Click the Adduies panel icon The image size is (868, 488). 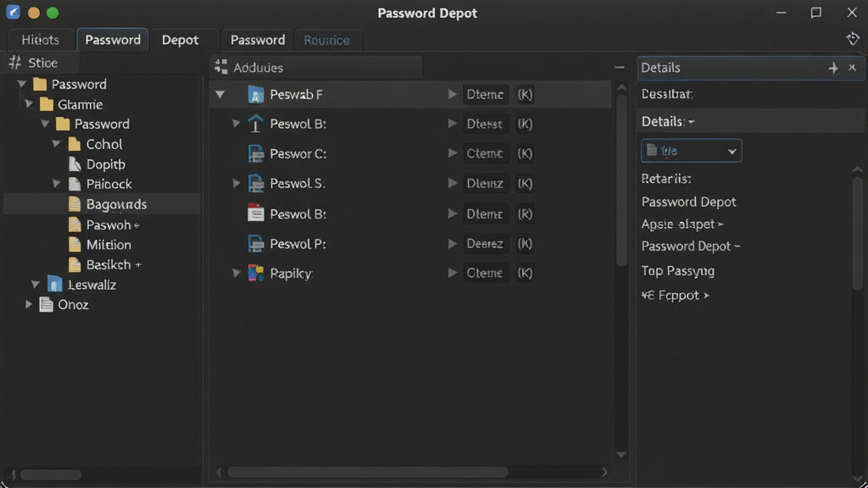point(221,67)
